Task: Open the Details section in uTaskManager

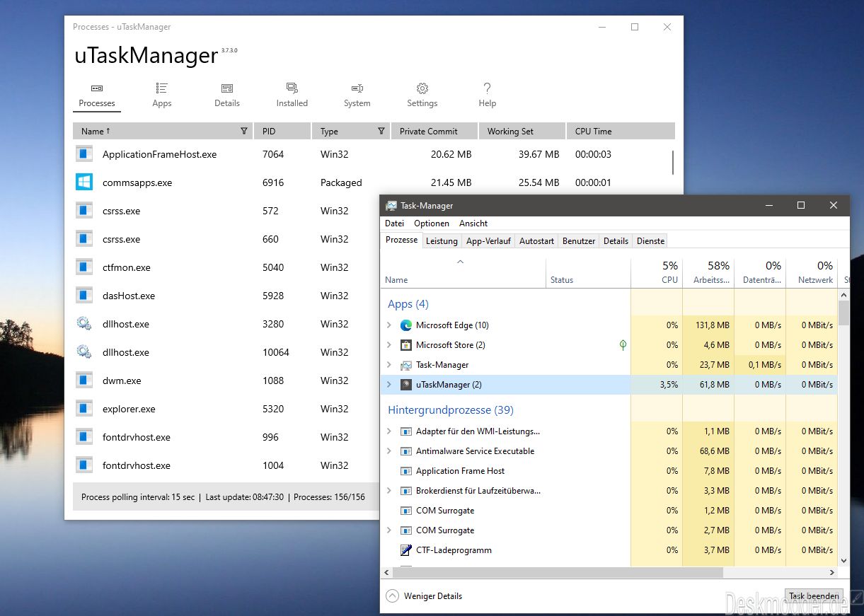Action: click(227, 95)
